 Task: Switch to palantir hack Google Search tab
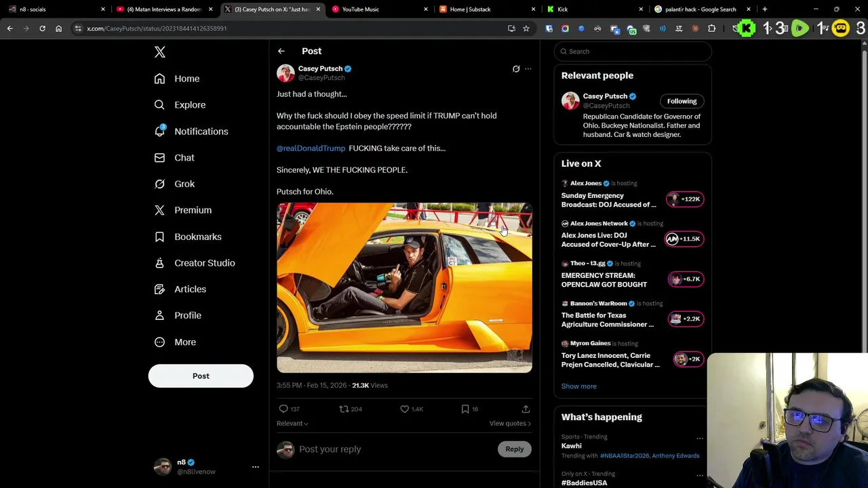point(702,9)
